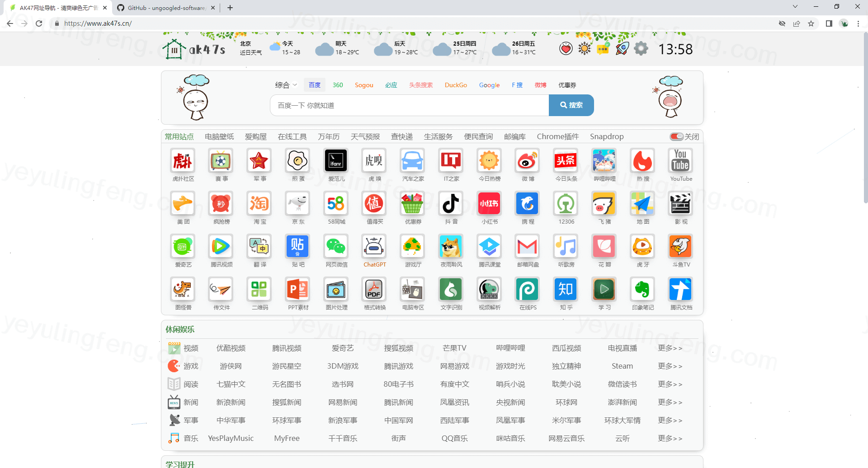
Task: Switch to the Chrome插件 tab
Action: (558, 136)
